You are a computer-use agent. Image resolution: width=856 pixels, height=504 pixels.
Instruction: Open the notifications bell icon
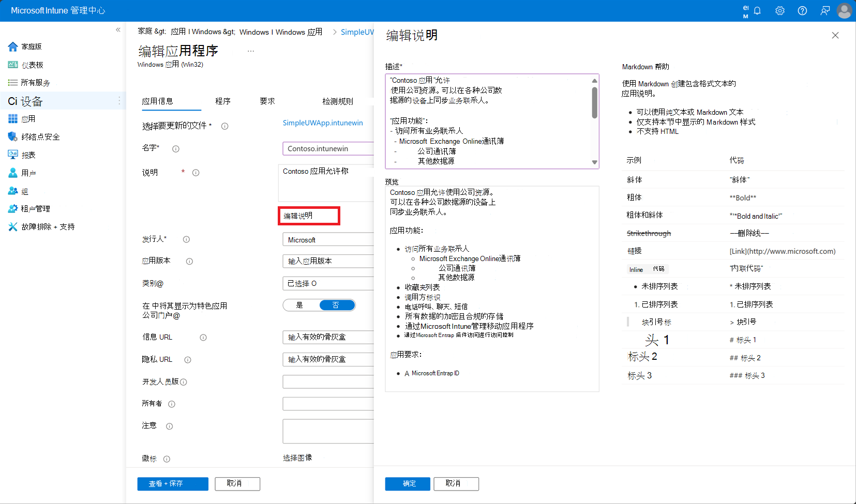[x=757, y=10]
